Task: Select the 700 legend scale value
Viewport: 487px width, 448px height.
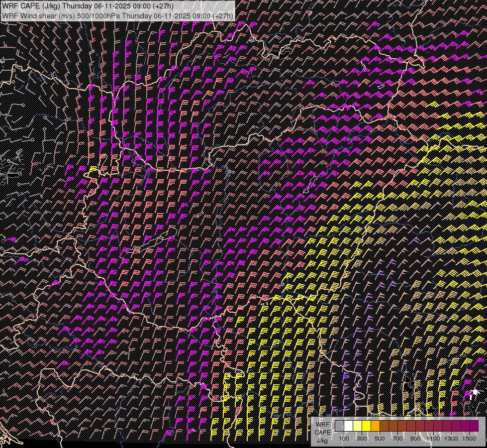Action: point(397,439)
